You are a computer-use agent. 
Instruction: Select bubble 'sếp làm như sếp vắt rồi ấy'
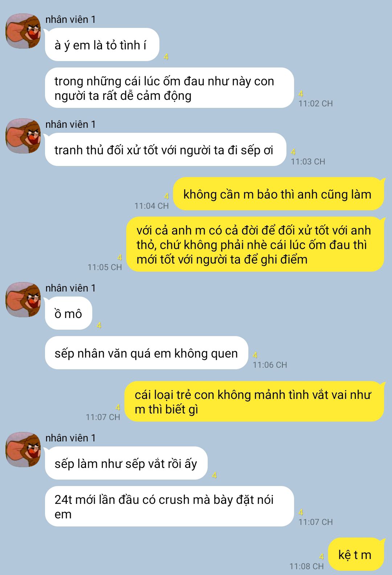(x=126, y=464)
